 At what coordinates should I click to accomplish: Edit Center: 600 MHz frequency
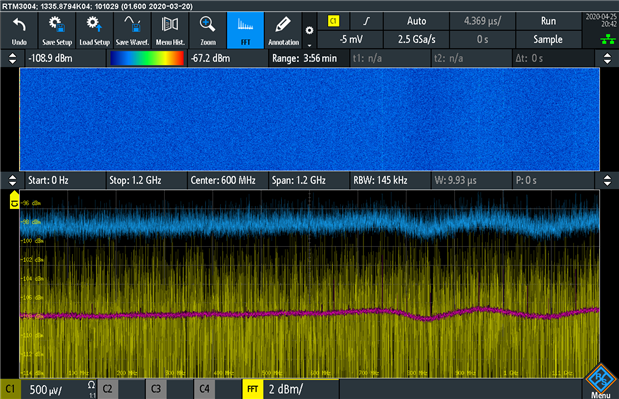click(228, 180)
